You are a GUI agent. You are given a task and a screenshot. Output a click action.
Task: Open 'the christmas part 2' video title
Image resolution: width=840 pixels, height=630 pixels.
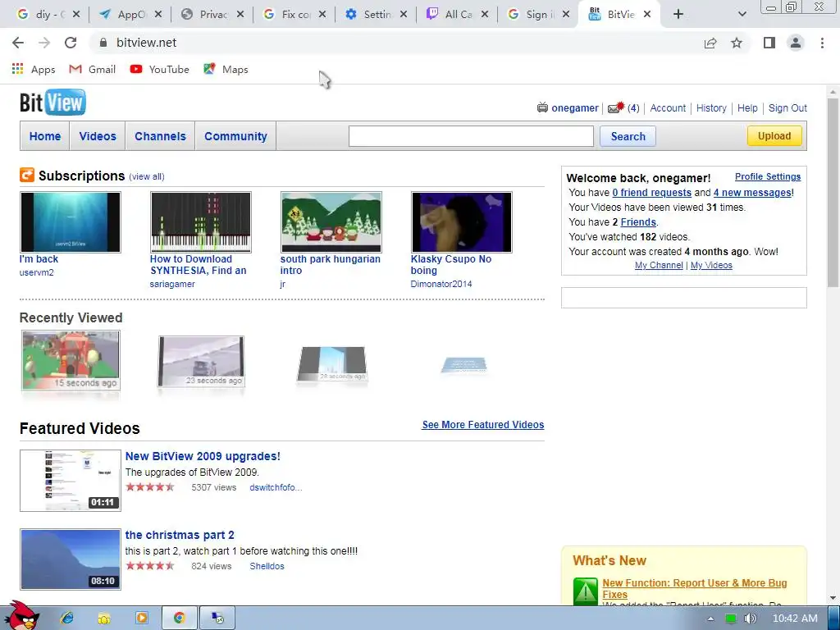pos(180,535)
